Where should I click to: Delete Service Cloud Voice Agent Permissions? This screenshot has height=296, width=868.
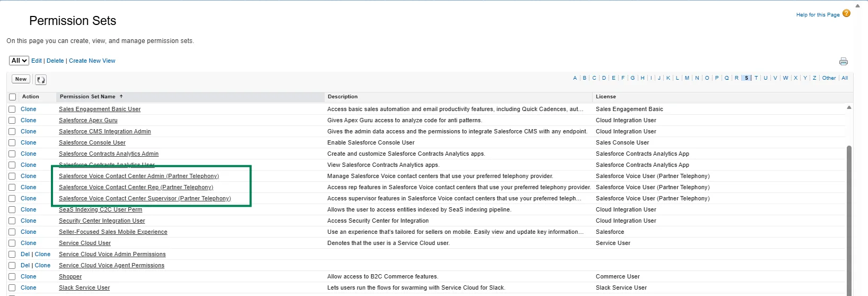pyautogui.click(x=25, y=265)
